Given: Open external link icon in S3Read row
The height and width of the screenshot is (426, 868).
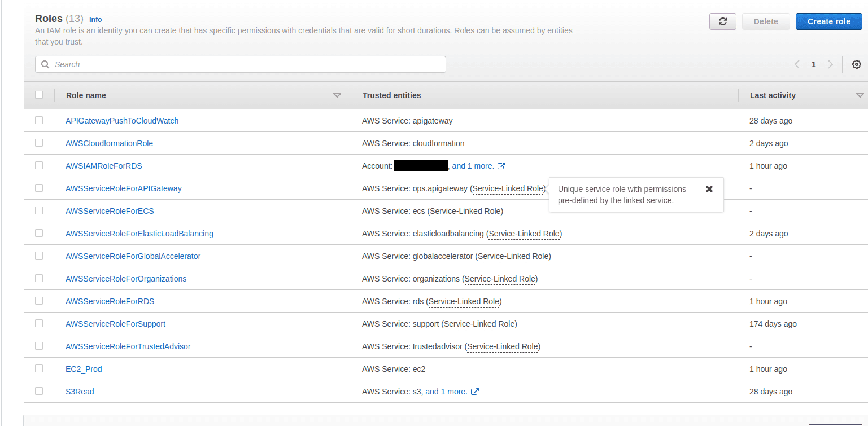Looking at the screenshot, I should (x=475, y=392).
